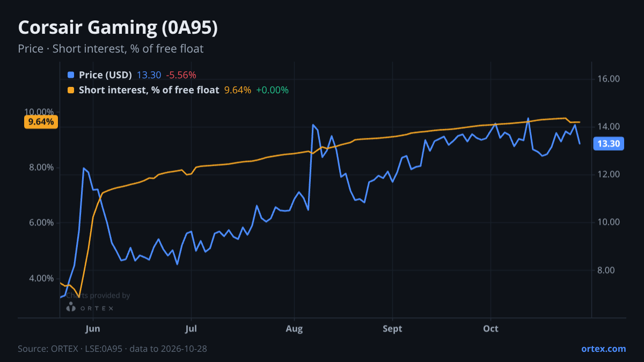This screenshot has height=362, width=644.
Task: Click the 4.00% left axis label
Action: pos(41,278)
